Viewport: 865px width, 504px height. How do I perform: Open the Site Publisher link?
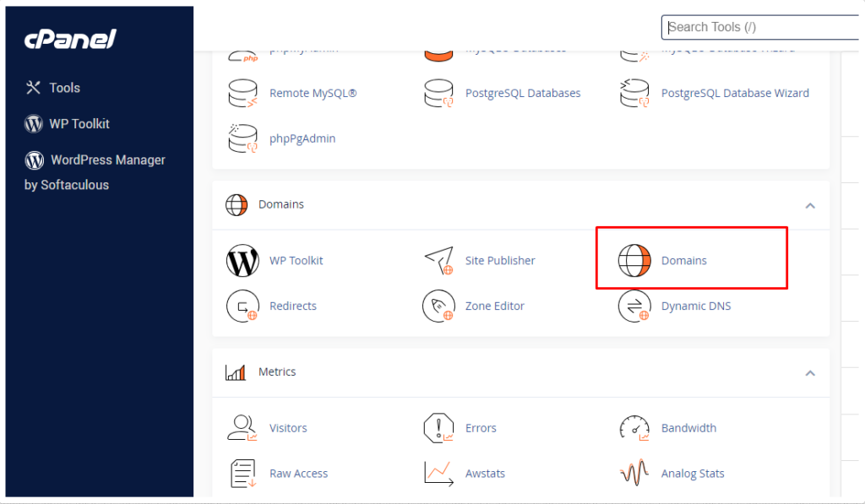[x=500, y=261]
